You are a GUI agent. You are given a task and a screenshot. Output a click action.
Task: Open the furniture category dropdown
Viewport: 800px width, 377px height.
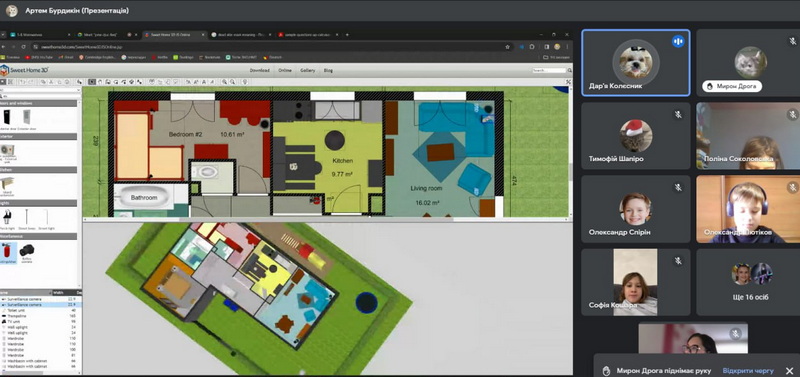pyautogui.click(x=40, y=90)
